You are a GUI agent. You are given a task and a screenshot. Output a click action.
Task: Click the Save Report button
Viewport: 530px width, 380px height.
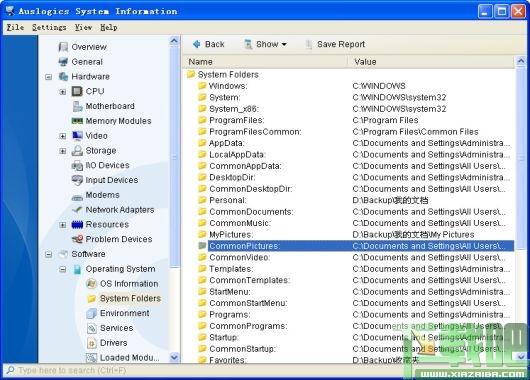coord(336,44)
